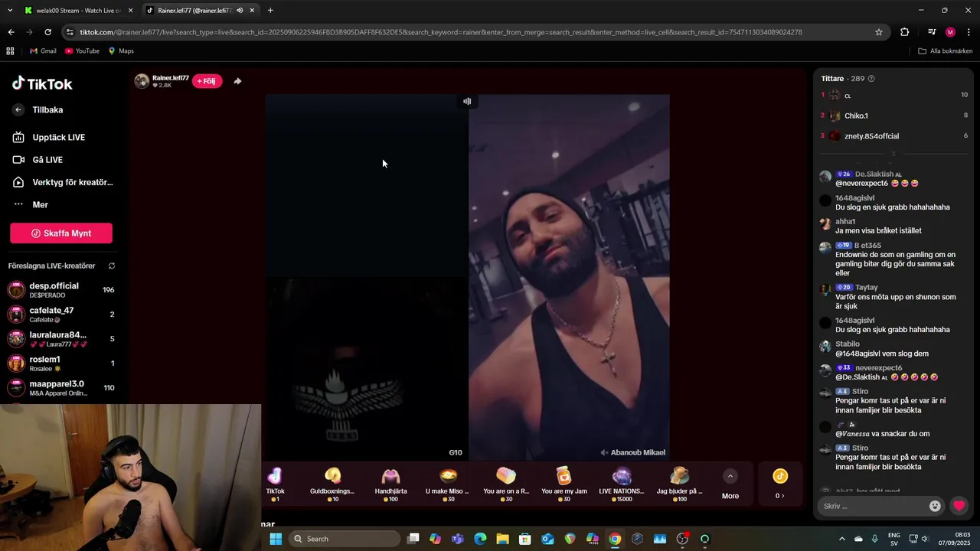Open the apps grid in bookmarks bar
This screenshot has width=980, height=551.
pyautogui.click(x=10, y=51)
